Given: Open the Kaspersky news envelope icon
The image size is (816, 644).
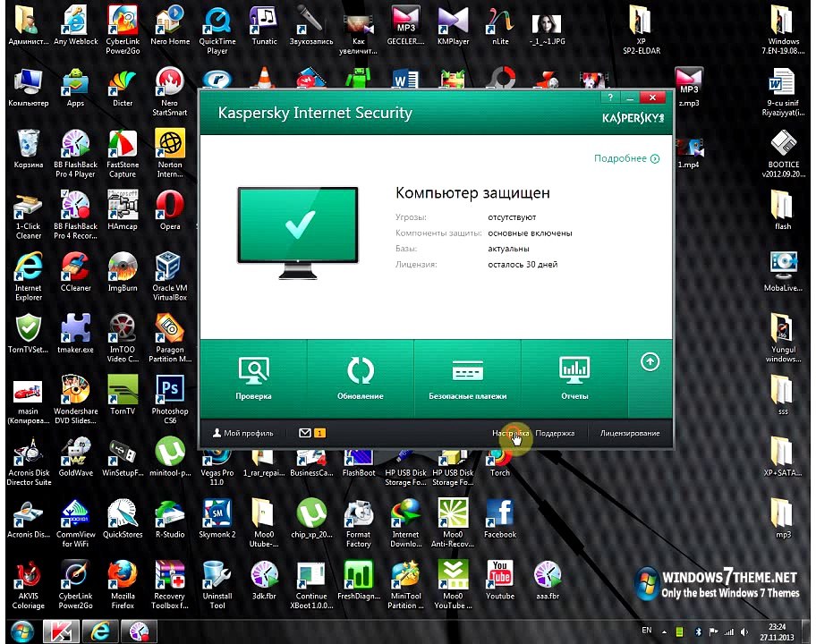Looking at the screenshot, I should coord(305,433).
